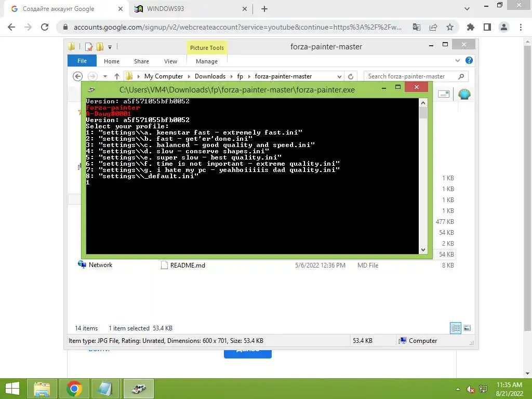
Task: Open new Chrome tab with plus button
Action: [x=264, y=9]
